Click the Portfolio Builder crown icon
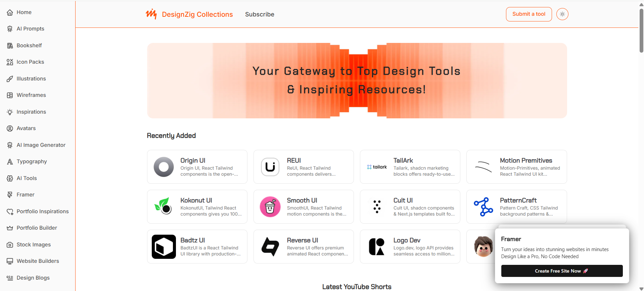The image size is (644, 291). coord(10,228)
